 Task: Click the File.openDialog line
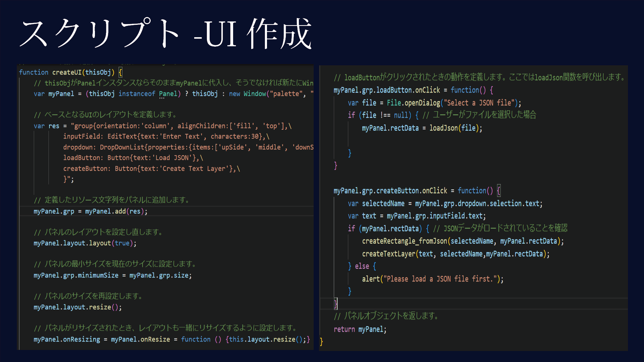click(434, 103)
